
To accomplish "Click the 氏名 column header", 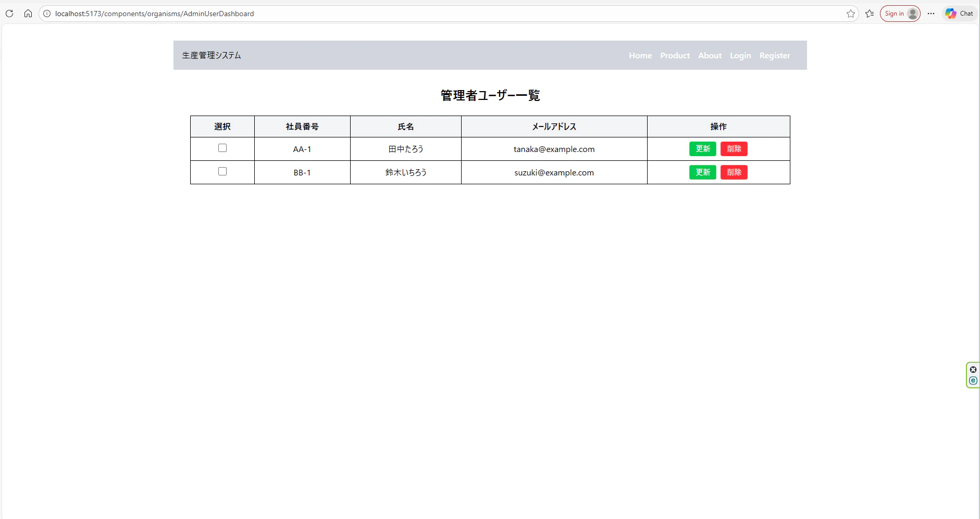I will pos(406,126).
